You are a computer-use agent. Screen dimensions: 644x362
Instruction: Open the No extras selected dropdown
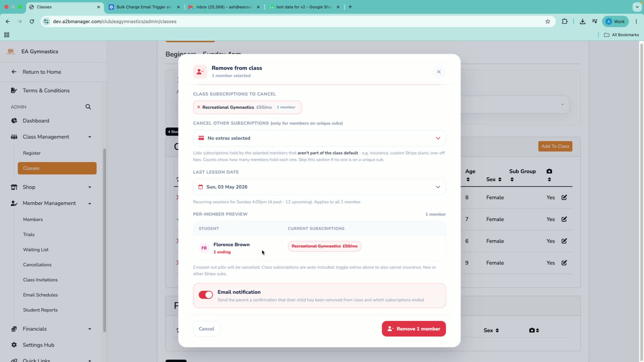319,138
